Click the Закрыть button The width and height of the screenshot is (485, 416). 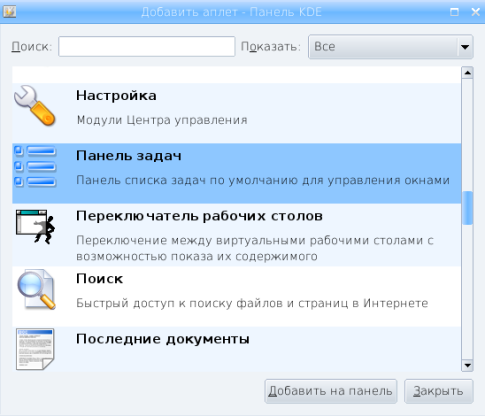438,391
